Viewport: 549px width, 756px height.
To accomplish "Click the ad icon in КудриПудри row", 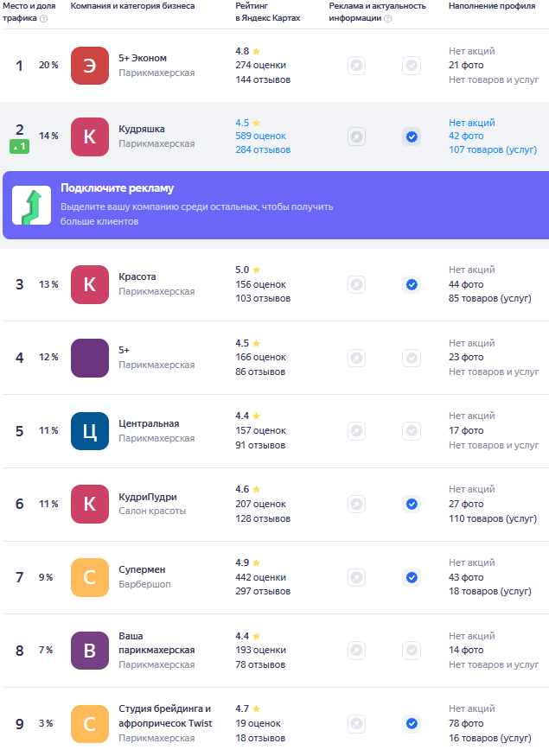I will 356,505.
